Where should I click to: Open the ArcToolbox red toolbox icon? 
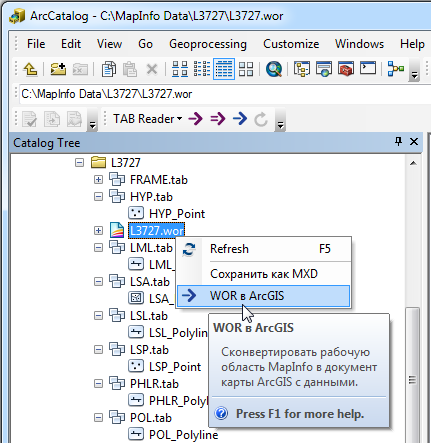[346, 69]
